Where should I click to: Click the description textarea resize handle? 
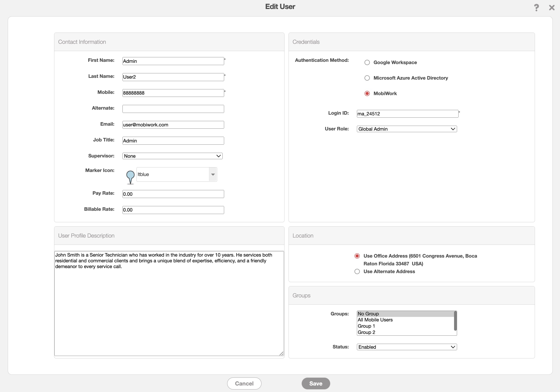[282, 353]
